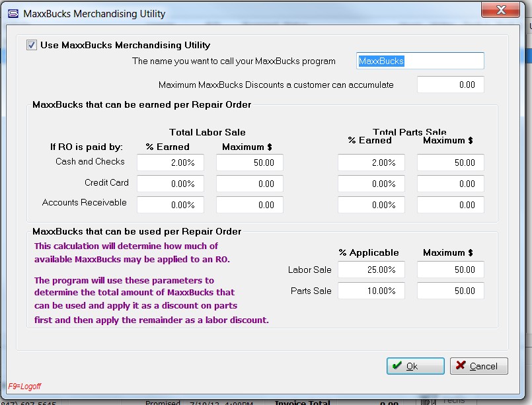Click Labor Sale % Applicable field
The height and width of the screenshot is (405, 532).
tap(371, 270)
